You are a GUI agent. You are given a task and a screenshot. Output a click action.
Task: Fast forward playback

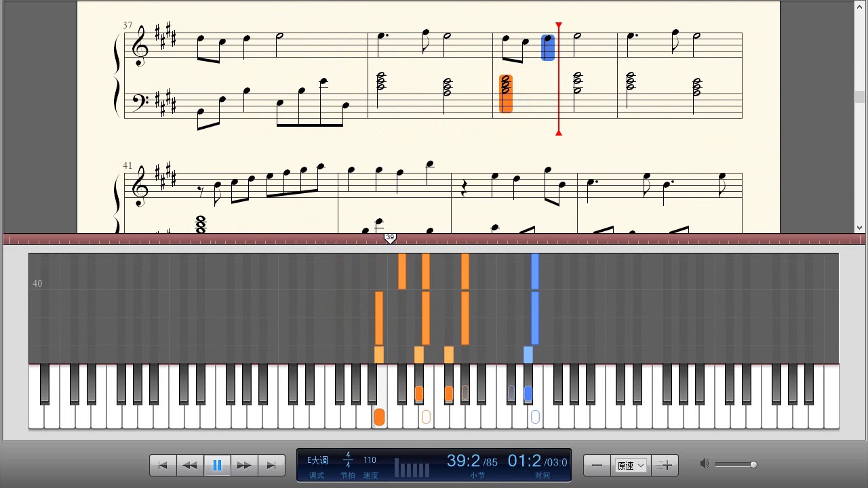[244, 465]
